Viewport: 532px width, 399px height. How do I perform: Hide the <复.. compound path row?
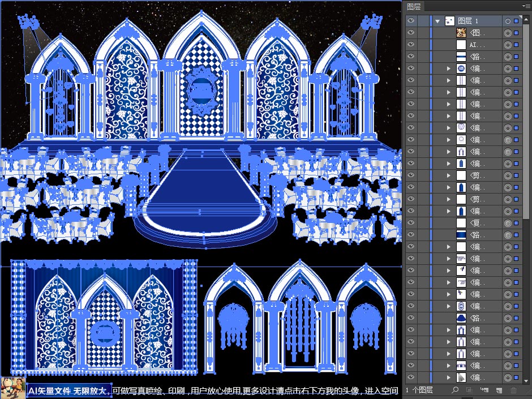click(x=411, y=222)
